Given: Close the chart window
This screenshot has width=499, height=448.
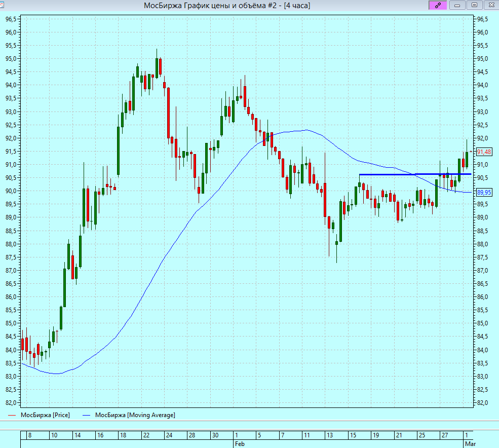Looking at the screenshot, I should pos(491,5).
